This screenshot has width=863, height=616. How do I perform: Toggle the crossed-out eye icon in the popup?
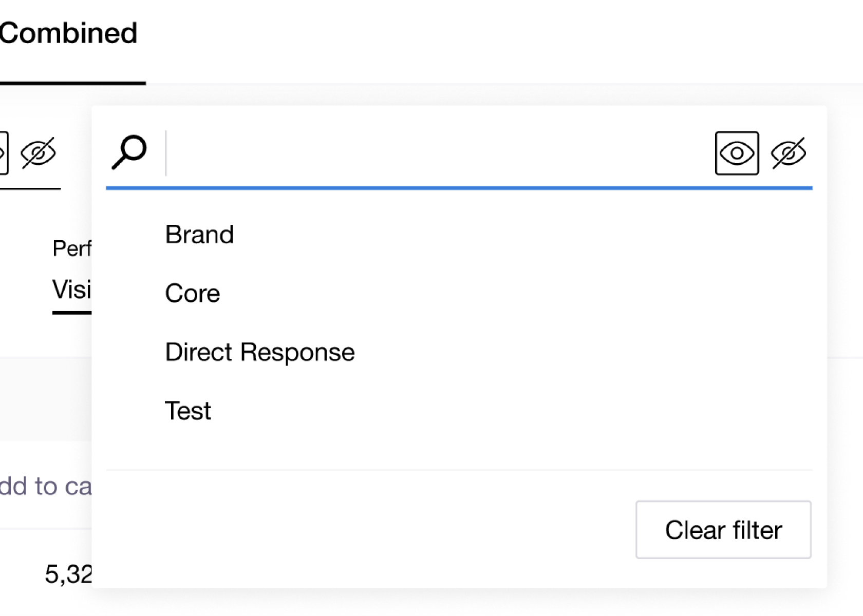click(x=788, y=153)
